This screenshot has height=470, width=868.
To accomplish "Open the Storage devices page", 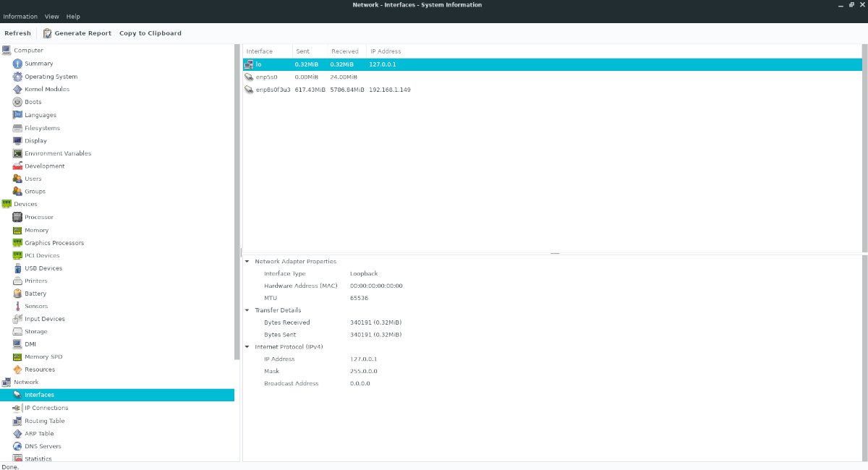I will [36, 331].
